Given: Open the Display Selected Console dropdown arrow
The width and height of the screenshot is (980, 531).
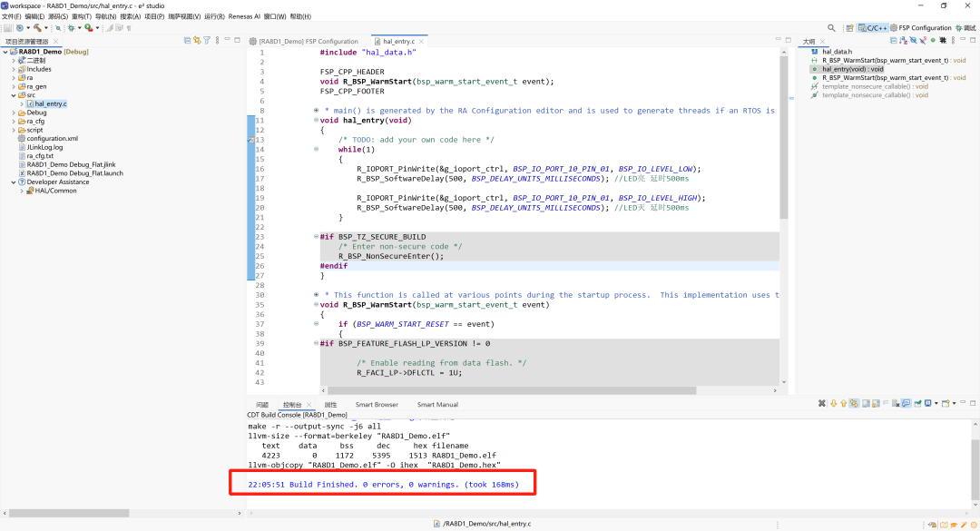Looking at the screenshot, I should tap(936, 403).
